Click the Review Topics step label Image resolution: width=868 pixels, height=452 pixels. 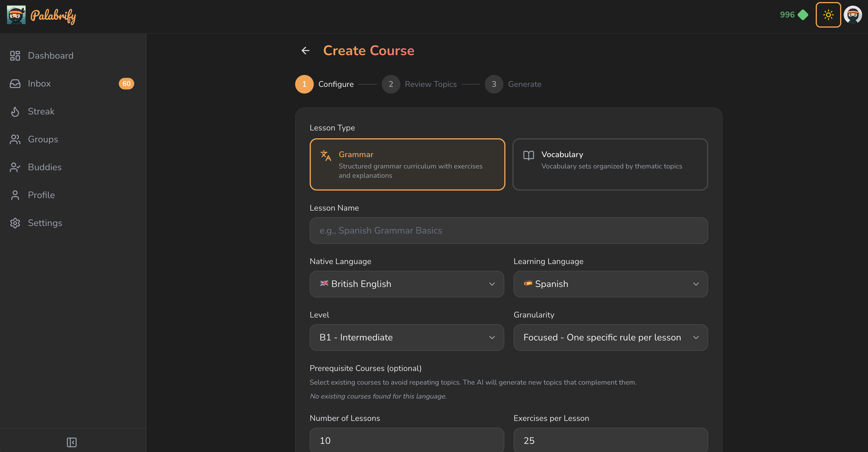tap(431, 84)
